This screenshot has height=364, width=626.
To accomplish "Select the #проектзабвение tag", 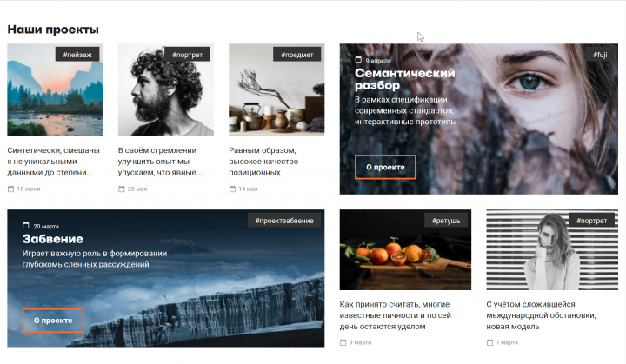I will 284,221.
